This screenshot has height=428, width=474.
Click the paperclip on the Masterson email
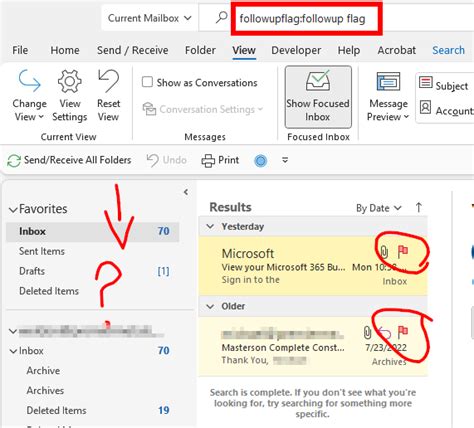[367, 332]
